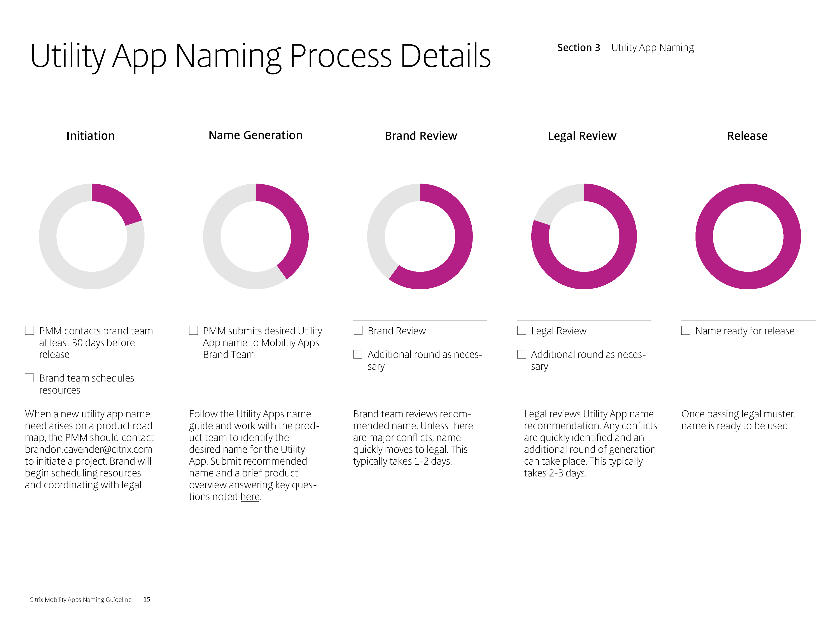This screenshot has width=840, height=630.
Task: Select the 'Name Generation' column heading
Action: coord(255,135)
